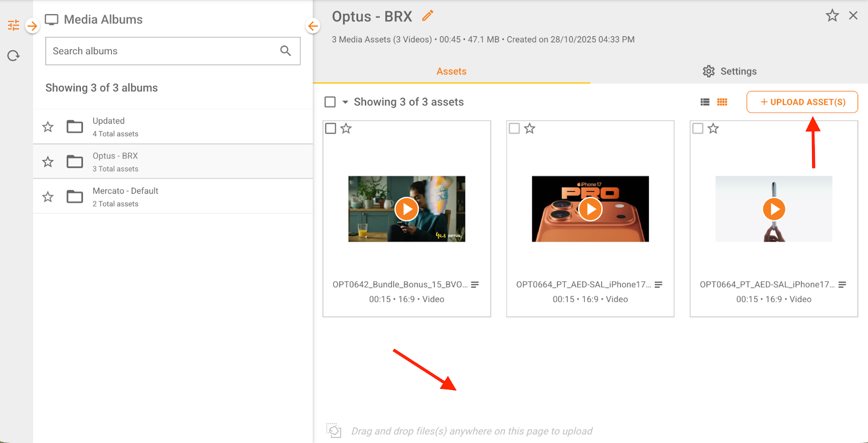Switch to grid view
This screenshot has height=443, width=868.
coord(722,102)
